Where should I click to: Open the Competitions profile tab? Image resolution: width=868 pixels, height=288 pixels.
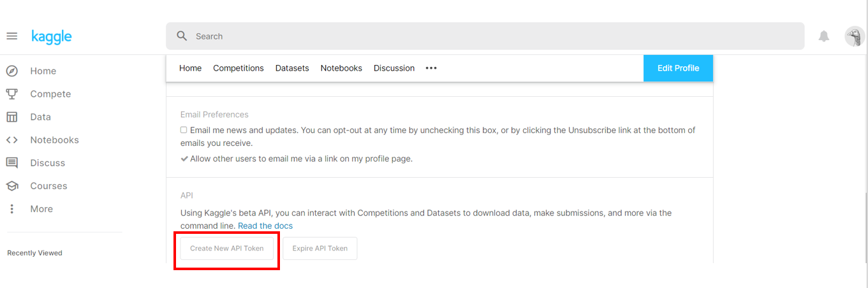239,68
